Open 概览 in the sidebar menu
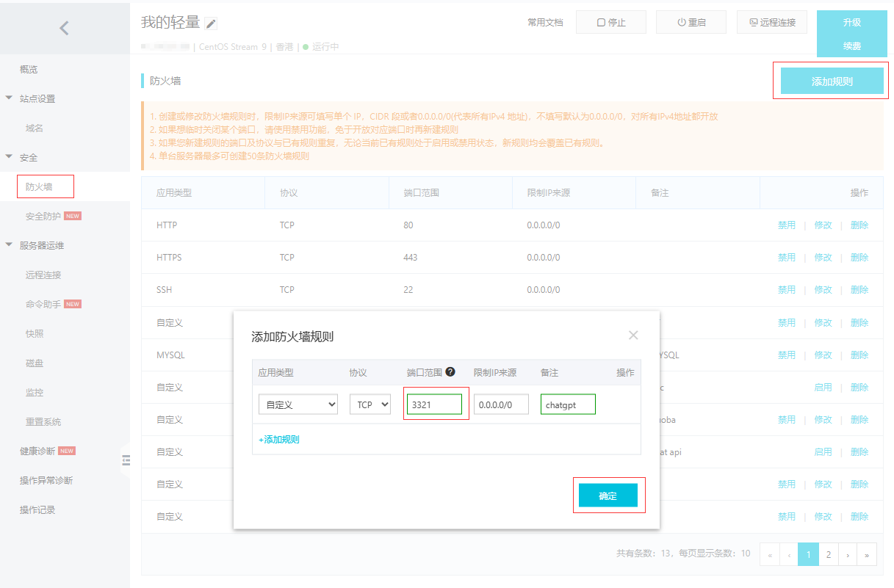The width and height of the screenshot is (894, 588). point(29,69)
